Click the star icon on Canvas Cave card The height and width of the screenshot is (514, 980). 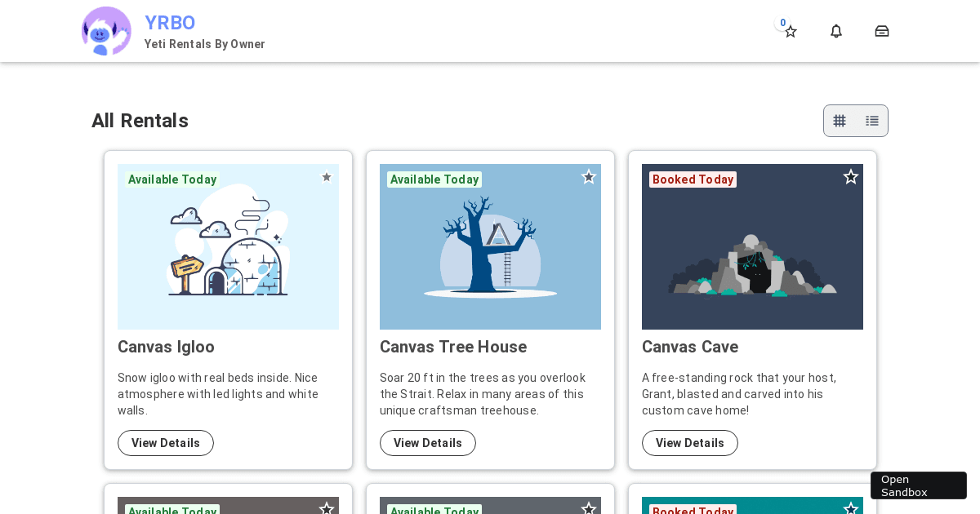(x=851, y=176)
